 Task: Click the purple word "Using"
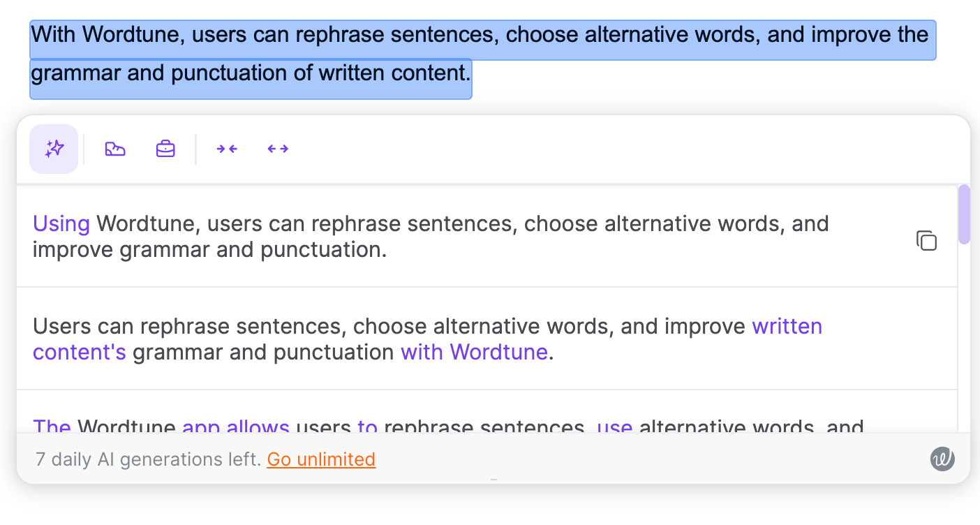click(61, 223)
